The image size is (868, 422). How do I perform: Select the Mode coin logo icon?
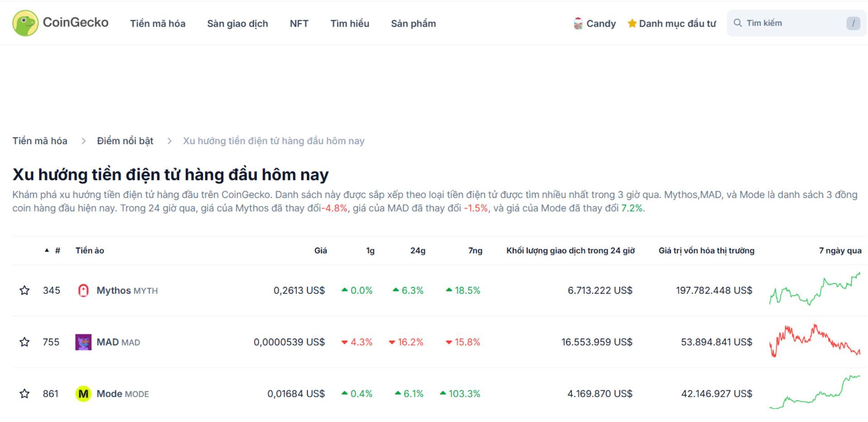click(83, 394)
